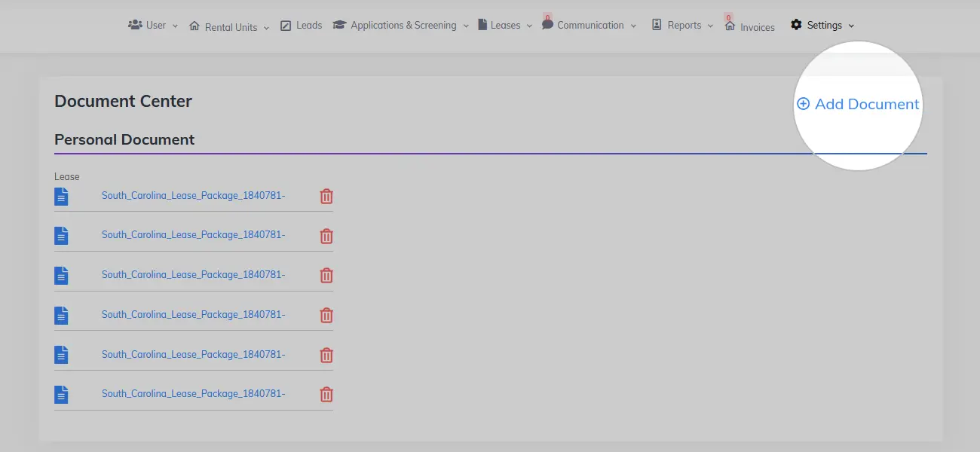Image resolution: width=980 pixels, height=452 pixels.
Task: Click trash icon on the second lease document
Action: [326, 236]
